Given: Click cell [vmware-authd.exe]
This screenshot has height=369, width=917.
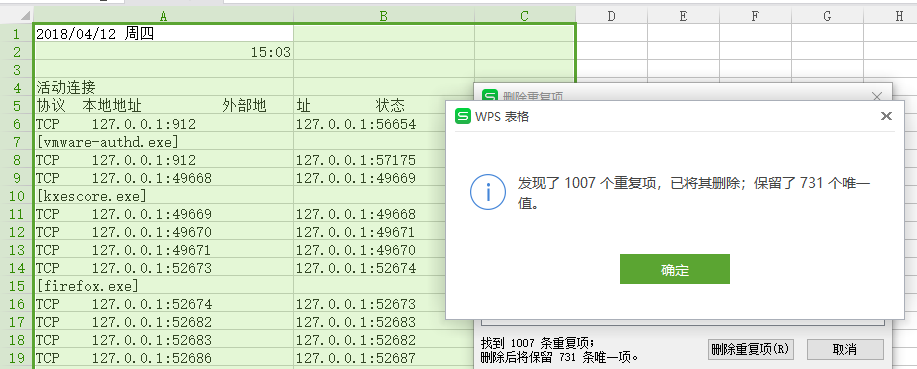Looking at the screenshot, I should point(164,142).
